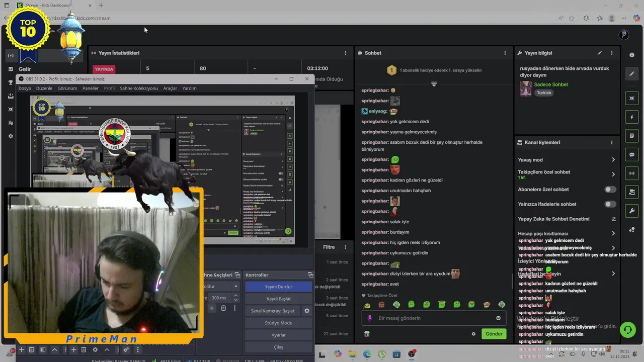The image size is (644, 362).
Task: Open the Sahne Koleksiyonu menu
Action: (x=139, y=88)
